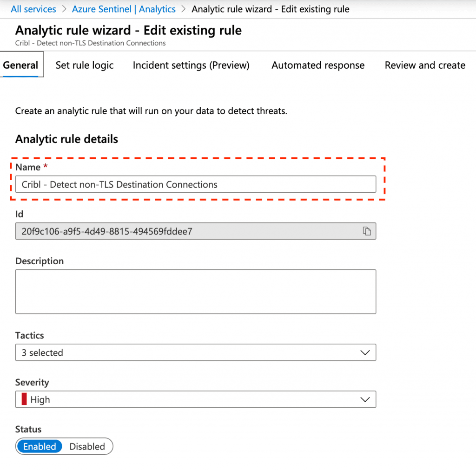Open the Set rule logic tab
The height and width of the screenshot is (470, 476).
click(x=85, y=65)
